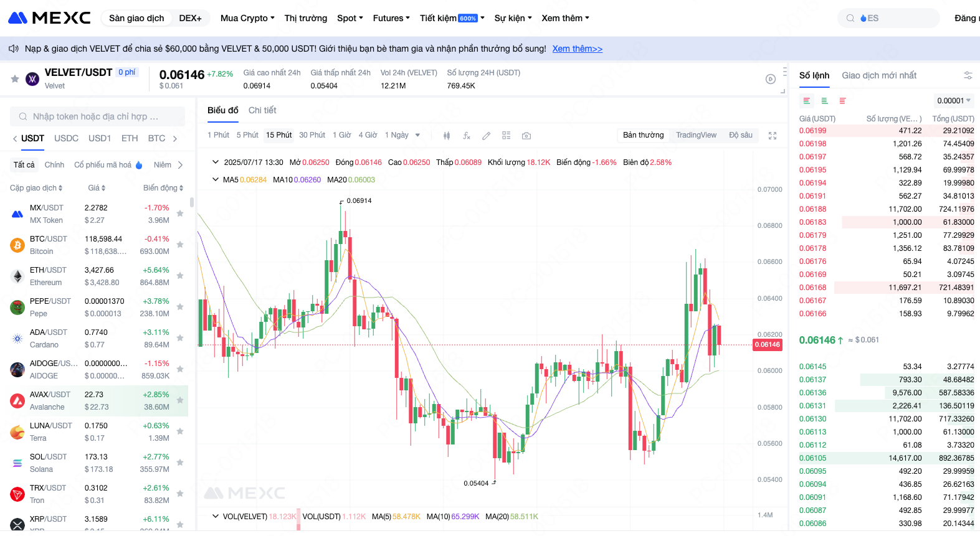Screen dimensions: 980x536
Task: Favorite the MX/USDT pair star
Action: click(x=180, y=214)
